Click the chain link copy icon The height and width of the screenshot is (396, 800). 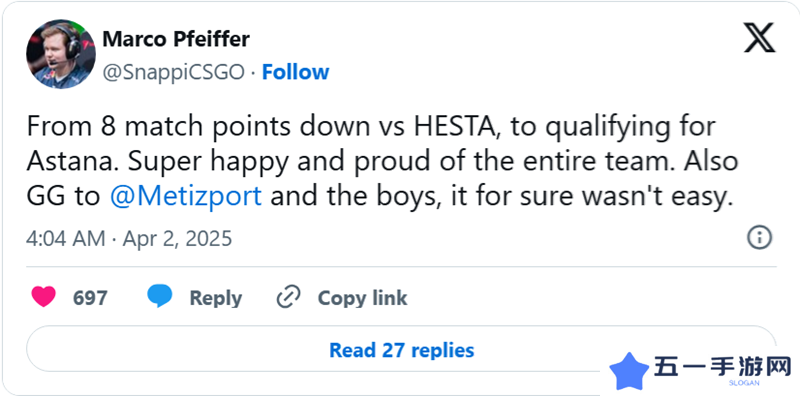(x=288, y=297)
